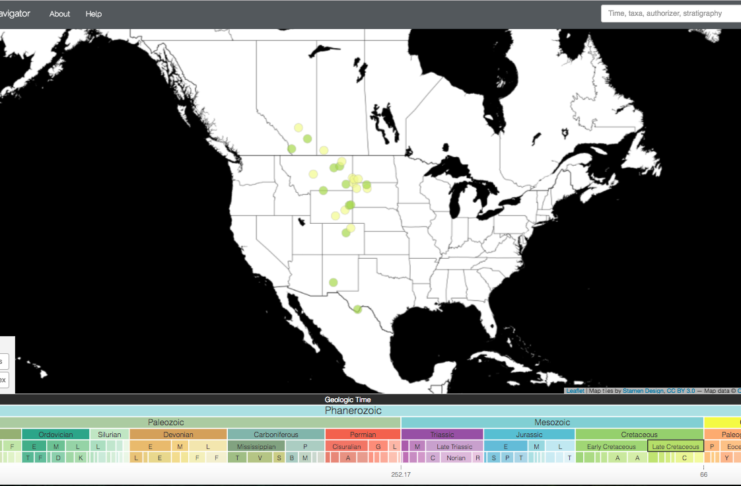This screenshot has height=486, width=741.
Task: Focus the time, taxa, authorizer search field
Action: pyautogui.click(x=668, y=14)
